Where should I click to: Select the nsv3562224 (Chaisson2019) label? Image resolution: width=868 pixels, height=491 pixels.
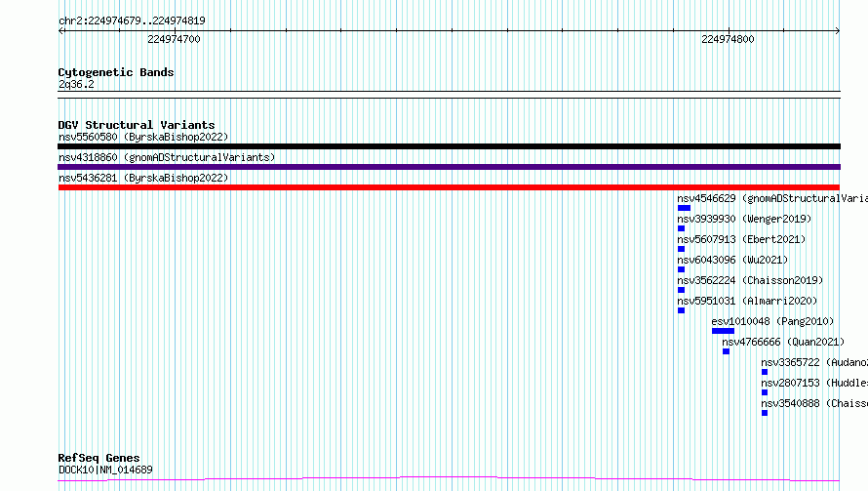(750, 280)
